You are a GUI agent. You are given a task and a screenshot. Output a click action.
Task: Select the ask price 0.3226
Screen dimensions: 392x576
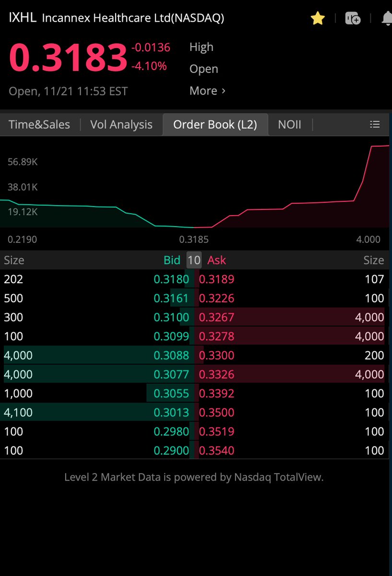click(216, 298)
